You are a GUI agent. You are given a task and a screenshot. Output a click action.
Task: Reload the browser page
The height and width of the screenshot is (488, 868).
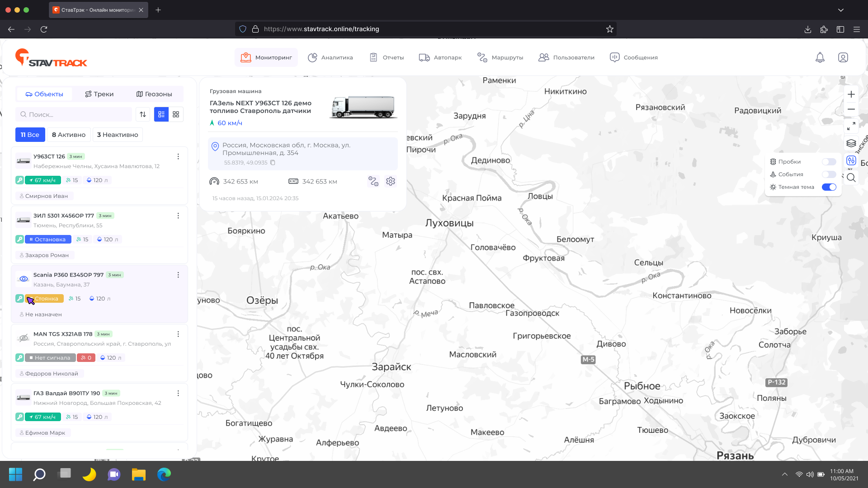44,29
